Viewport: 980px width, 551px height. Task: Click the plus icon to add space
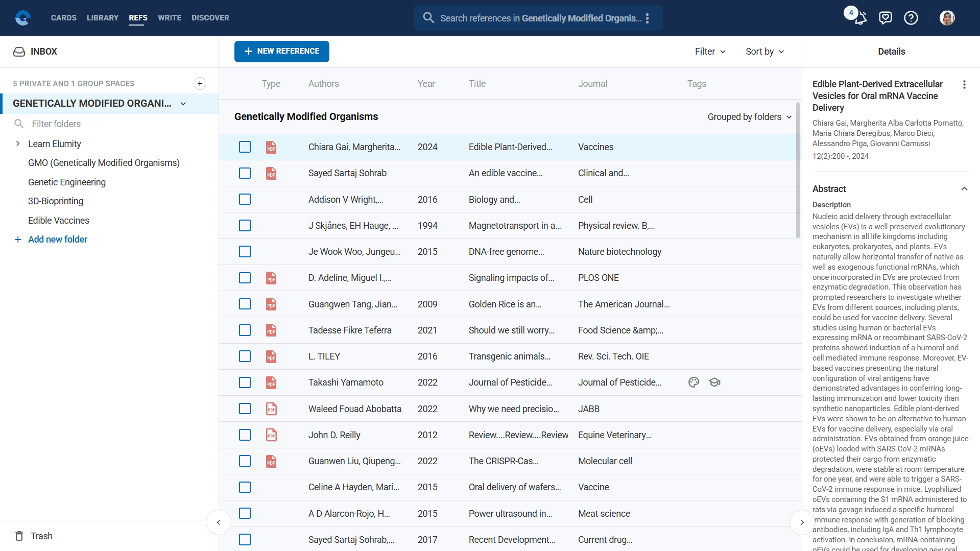(x=200, y=84)
